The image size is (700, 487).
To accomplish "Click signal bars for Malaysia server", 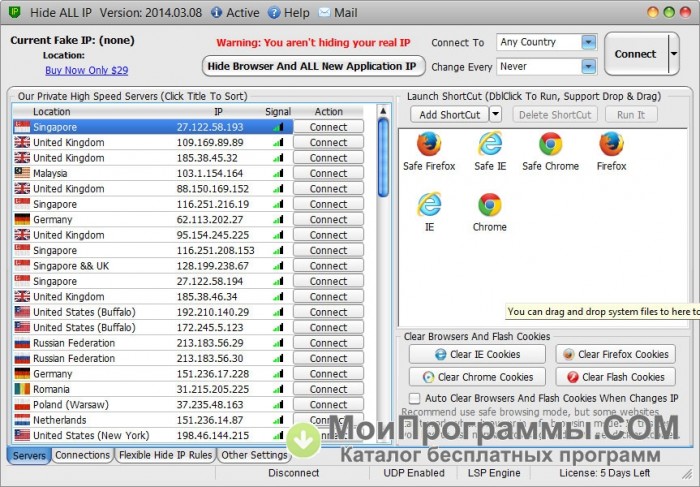I will point(278,173).
